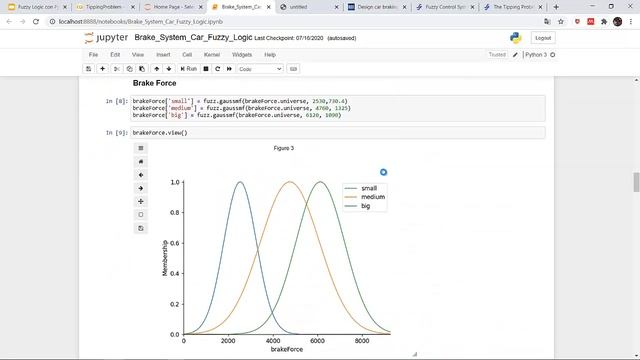This screenshot has height=360, width=640.
Task: Go forward to the next plot view
Action: pos(141,188)
